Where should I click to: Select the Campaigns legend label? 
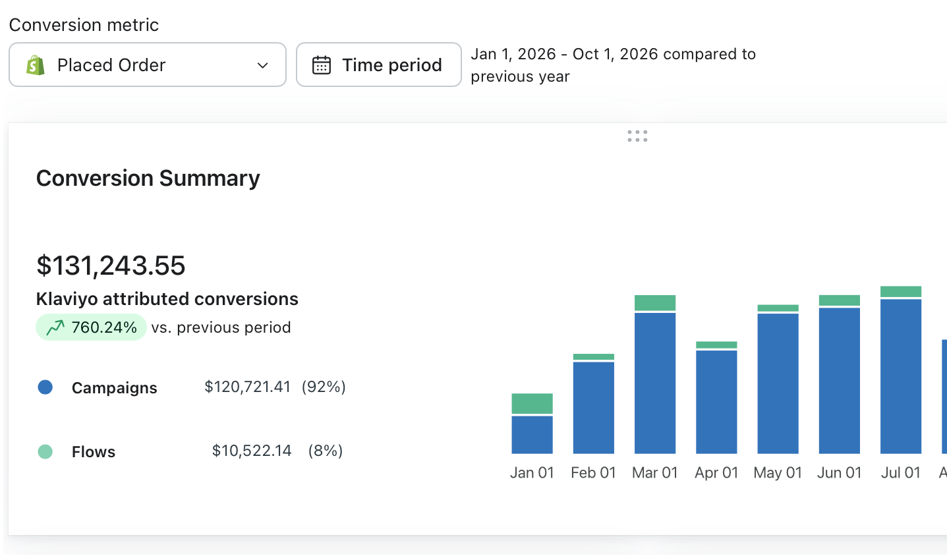(x=115, y=388)
